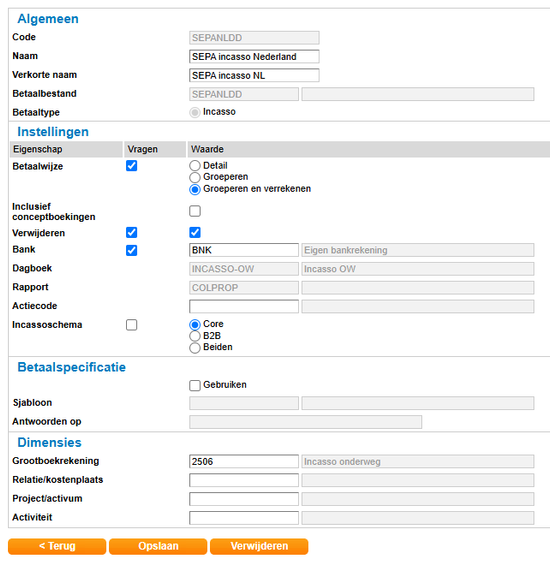Click the orange Verwijderen button
The image size is (550, 565).
click(259, 546)
